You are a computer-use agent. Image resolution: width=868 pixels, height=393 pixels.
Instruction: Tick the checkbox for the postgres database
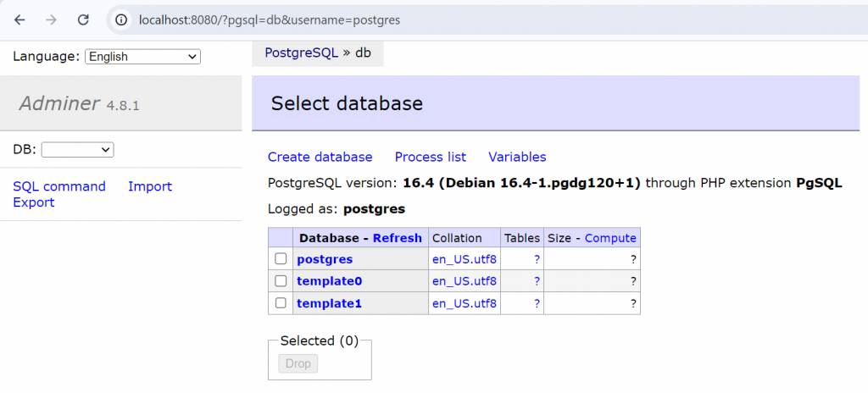click(x=281, y=258)
